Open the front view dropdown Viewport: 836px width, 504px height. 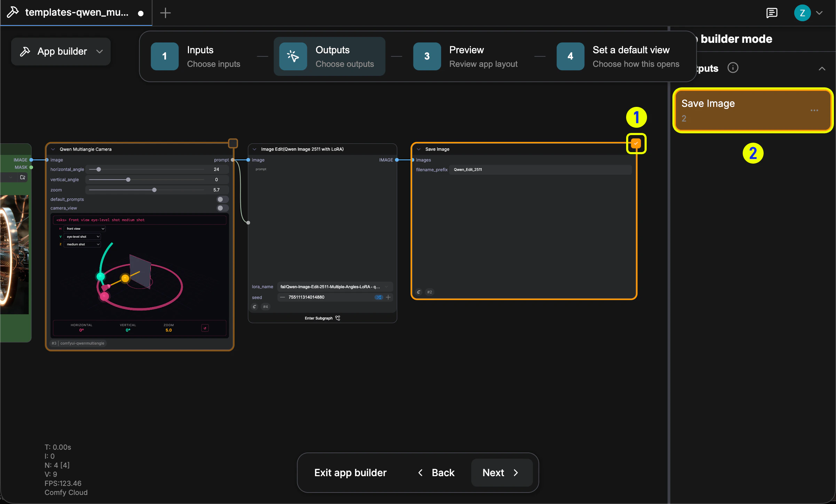(x=84, y=229)
